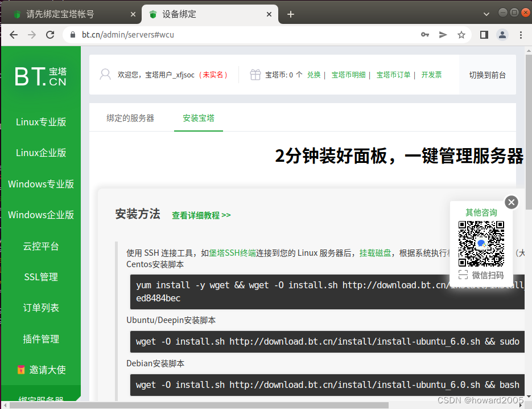Screen dimensions: 532x409
Task: Click the send/share page icon in address bar
Action: (443, 35)
